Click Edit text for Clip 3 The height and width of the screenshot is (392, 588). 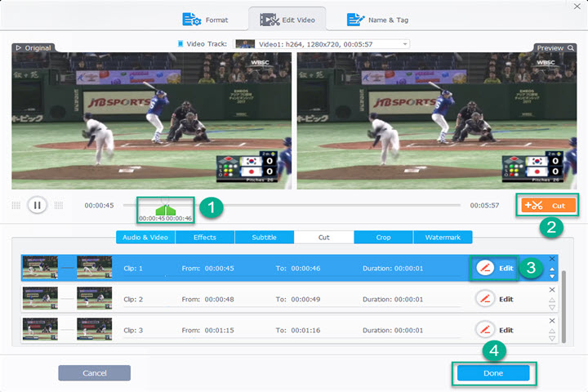point(506,330)
